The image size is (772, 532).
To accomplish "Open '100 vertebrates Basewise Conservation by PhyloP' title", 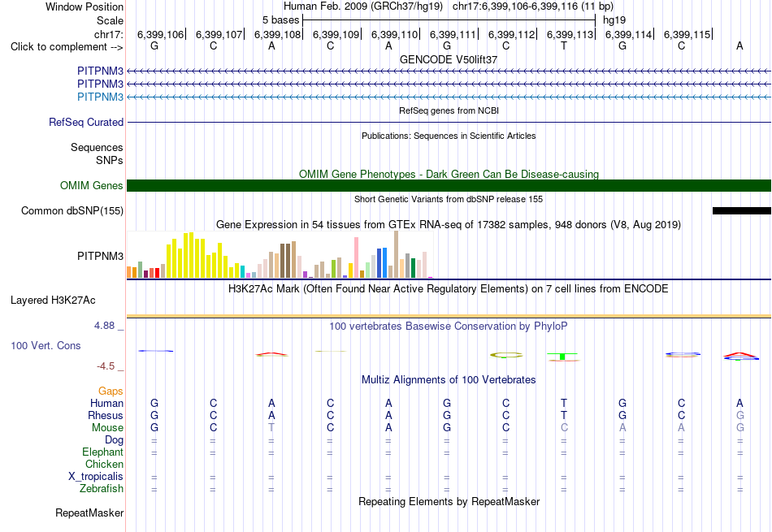I will point(449,327).
